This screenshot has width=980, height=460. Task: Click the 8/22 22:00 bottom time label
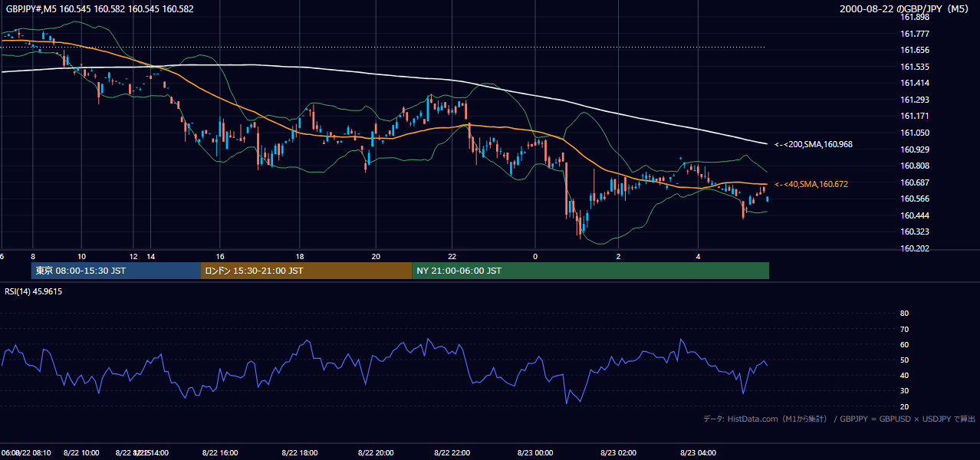tap(452, 452)
